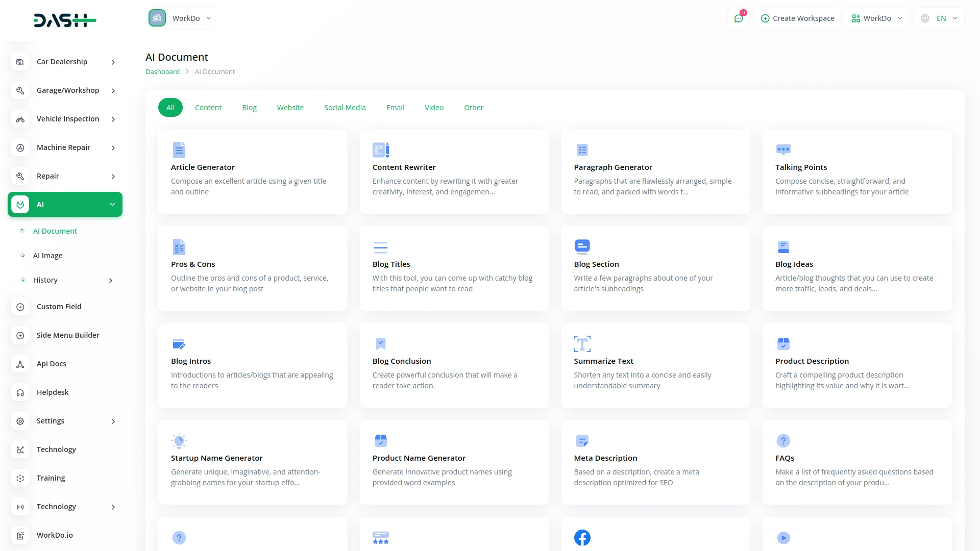Viewport: 980px width, 551px height.
Task: Go to Dashboard breadcrumb link
Action: [x=162, y=72]
